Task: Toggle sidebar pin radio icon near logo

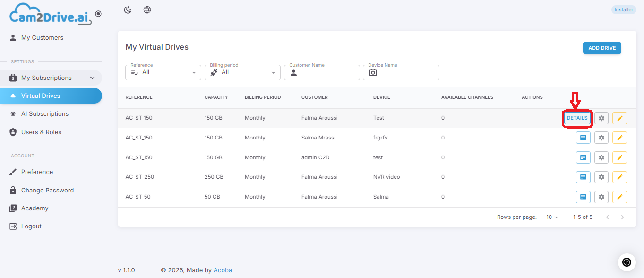Action: [98, 14]
